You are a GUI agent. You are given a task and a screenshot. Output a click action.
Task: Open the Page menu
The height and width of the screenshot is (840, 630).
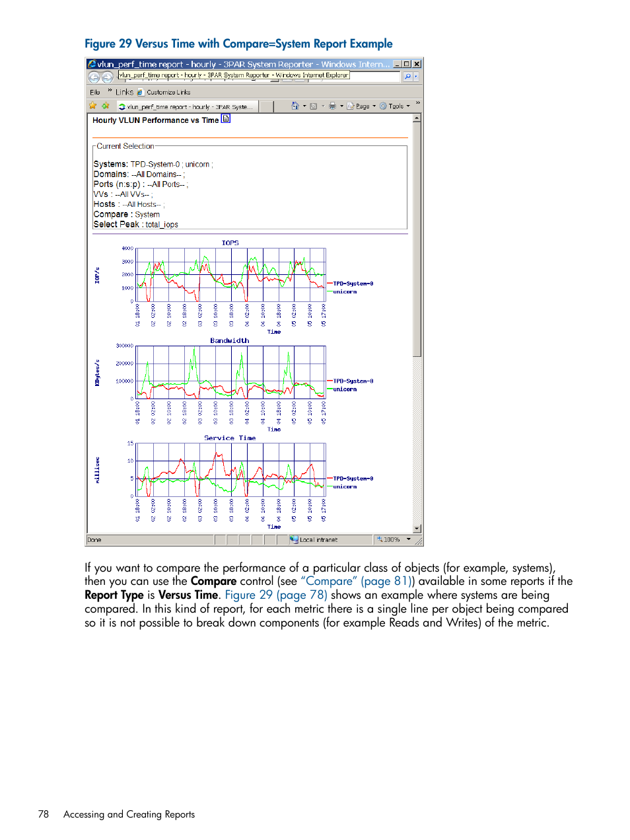pyautogui.click(x=361, y=106)
